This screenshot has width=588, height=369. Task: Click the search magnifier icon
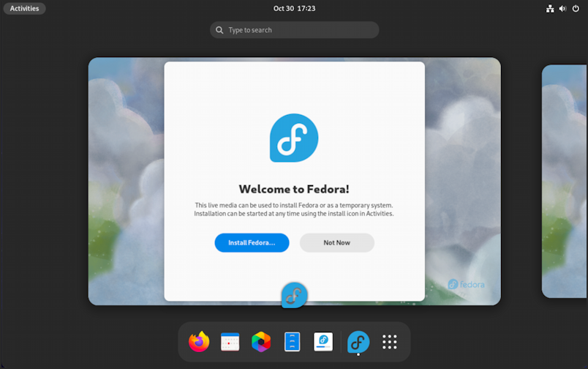click(x=219, y=30)
